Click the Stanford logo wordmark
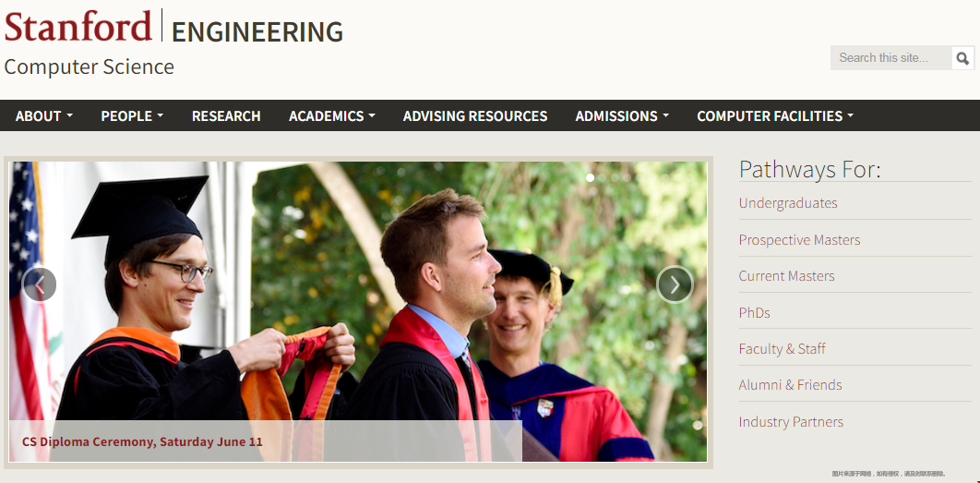The image size is (980, 483). pos(78,26)
